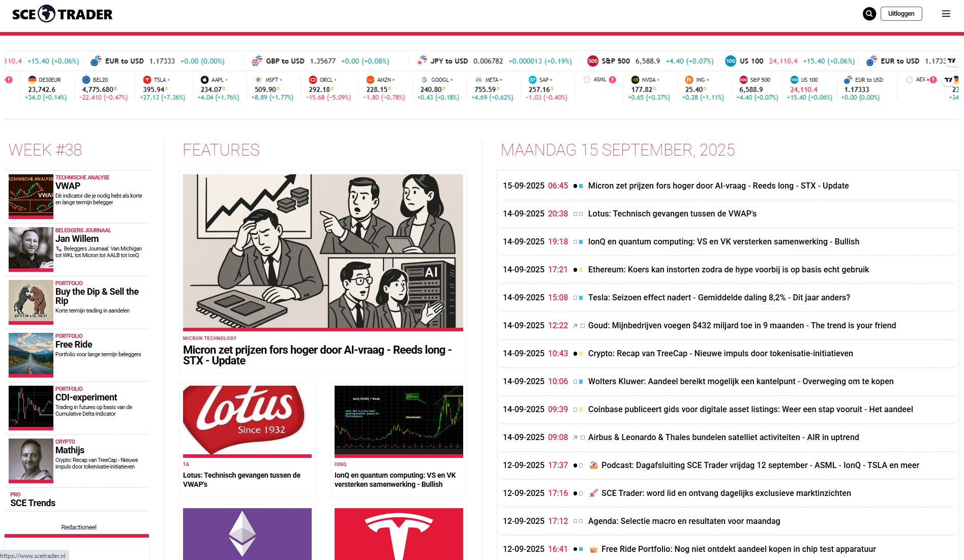964x560 pixels.
Task: Click the ING logo in ticker row
Action: [x=689, y=80]
